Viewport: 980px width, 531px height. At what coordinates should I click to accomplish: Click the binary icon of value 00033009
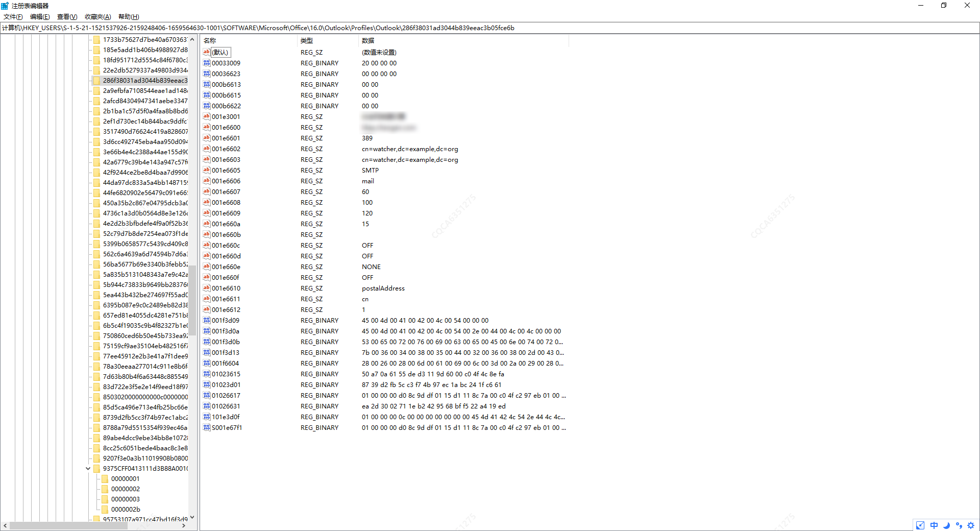coord(207,63)
